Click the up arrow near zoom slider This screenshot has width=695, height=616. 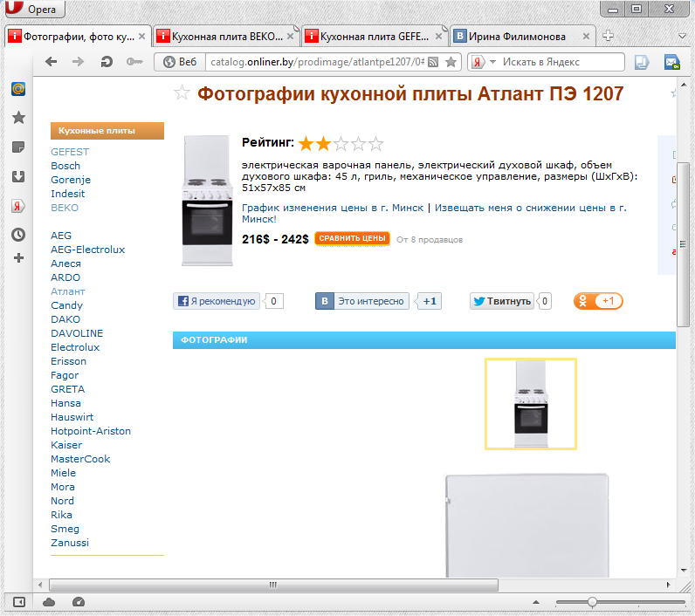[536, 602]
